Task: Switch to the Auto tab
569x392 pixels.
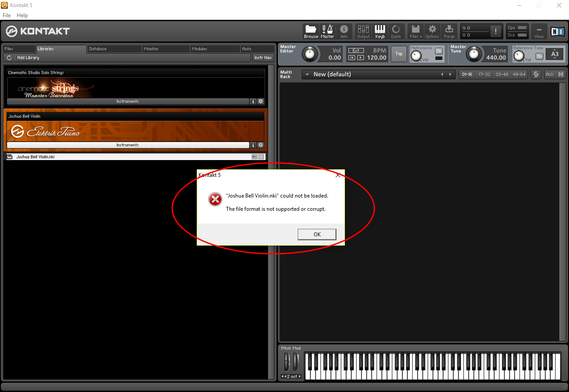Action: [x=258, y=49]
